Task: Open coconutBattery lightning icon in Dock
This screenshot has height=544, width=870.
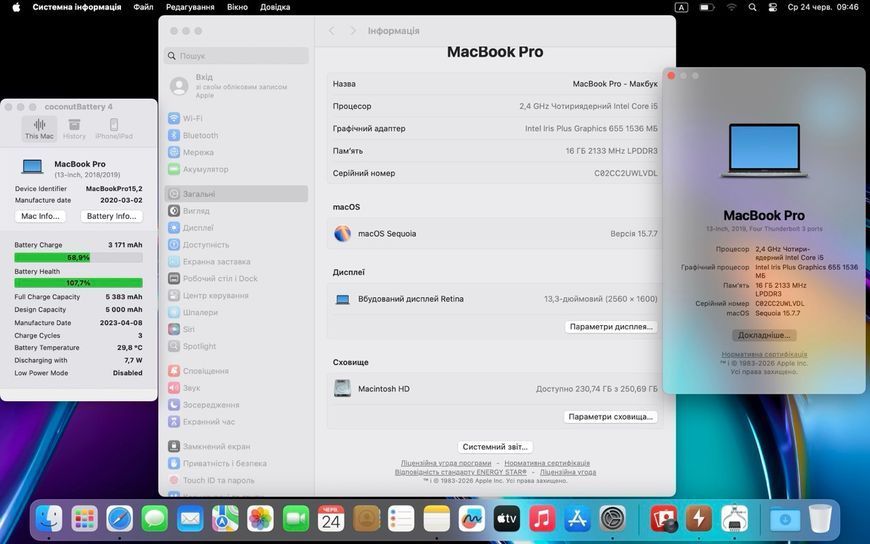Action: coord(699,520)
